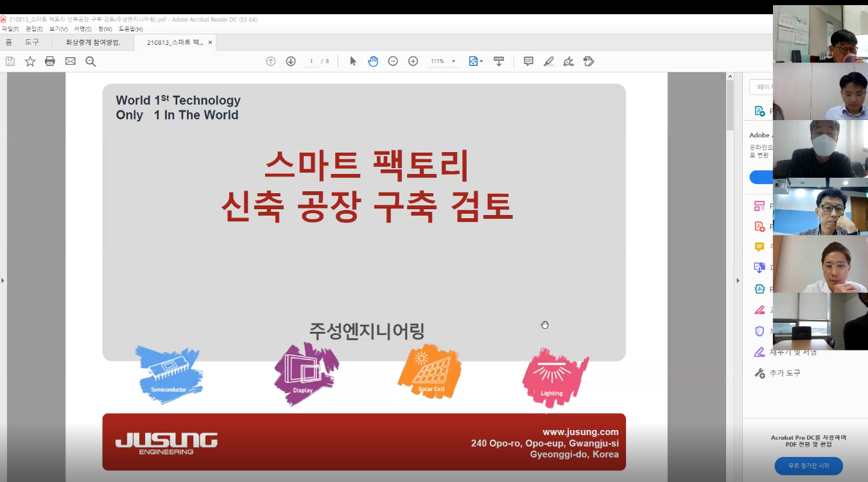Send file by email envelope icon
The width and height of the screenshot is (868, 482).
tap(70, 61)
